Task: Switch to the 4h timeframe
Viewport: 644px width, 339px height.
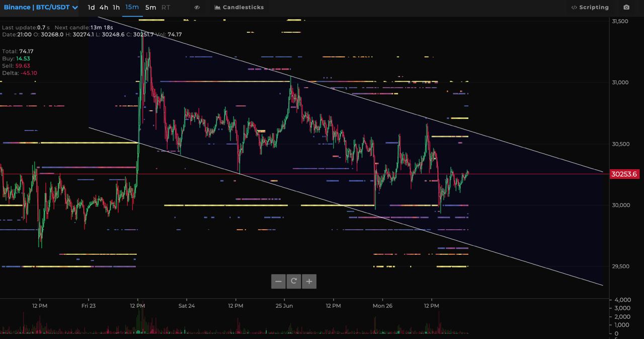Action: tap(104, 7)
